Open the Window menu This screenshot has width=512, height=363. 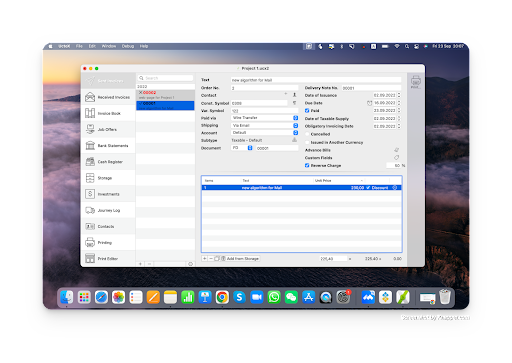pos(109,46)
